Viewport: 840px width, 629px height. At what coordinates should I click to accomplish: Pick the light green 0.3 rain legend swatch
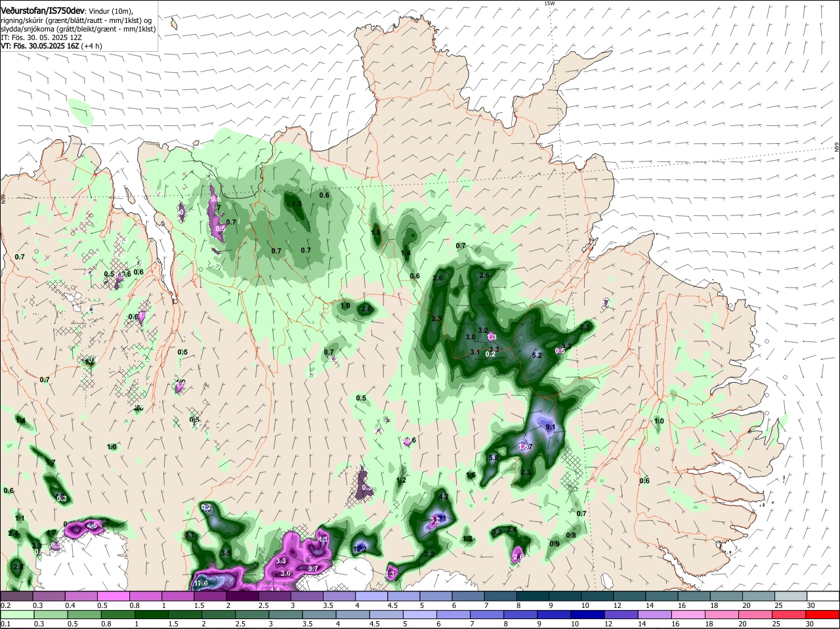pyautogui.click(x=51, y=615)
